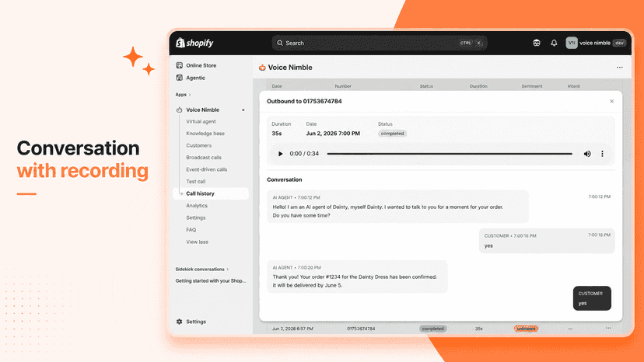Image resolution: width=644 pixels, height=362 pixels.
Task: Click the Number column header
Action: coord(343,86)
